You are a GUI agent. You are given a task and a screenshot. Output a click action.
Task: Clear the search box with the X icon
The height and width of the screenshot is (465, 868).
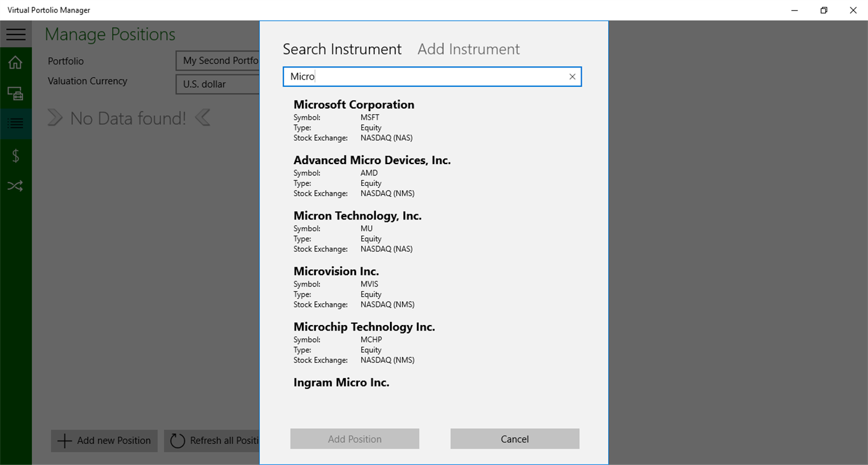(572, 77)
